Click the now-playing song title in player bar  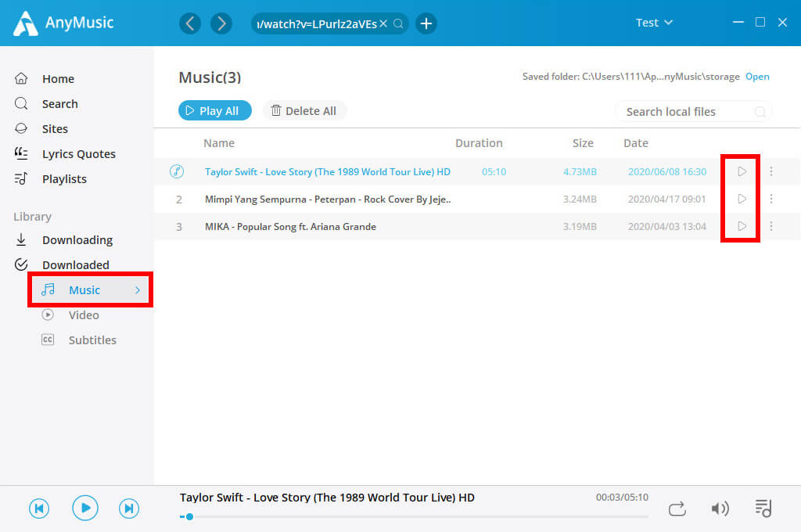[327, 498]
